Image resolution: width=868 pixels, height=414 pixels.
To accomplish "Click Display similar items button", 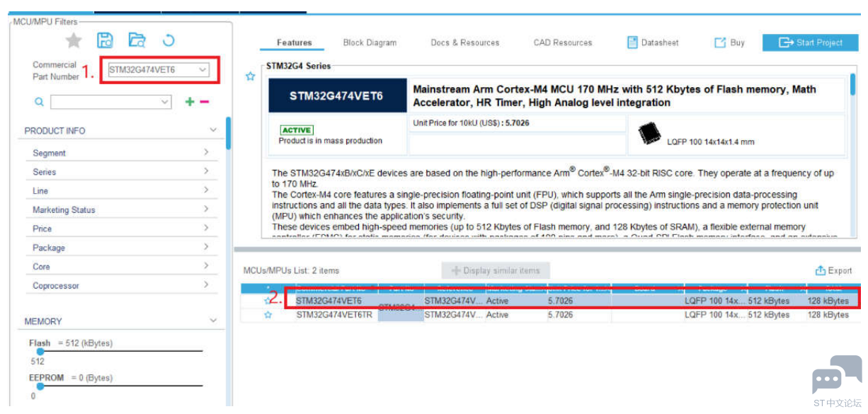I will click(496, 270).
